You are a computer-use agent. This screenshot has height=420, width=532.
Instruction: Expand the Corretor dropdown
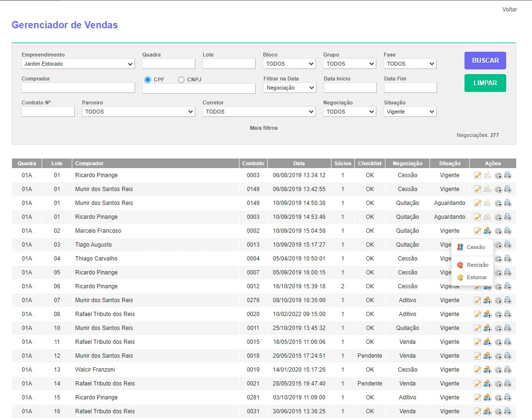259,112
